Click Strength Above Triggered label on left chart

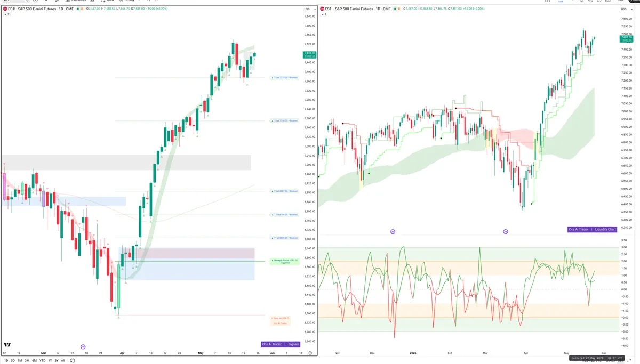[x=285, y=261]
